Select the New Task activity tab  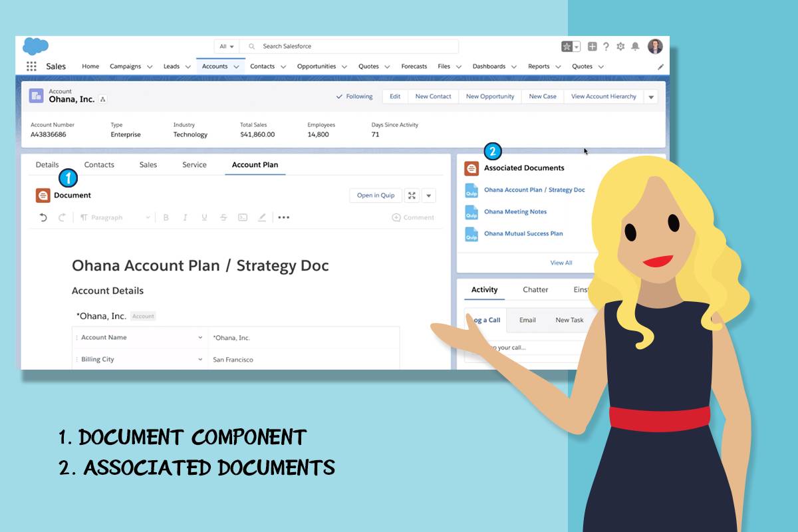[569, 320]
